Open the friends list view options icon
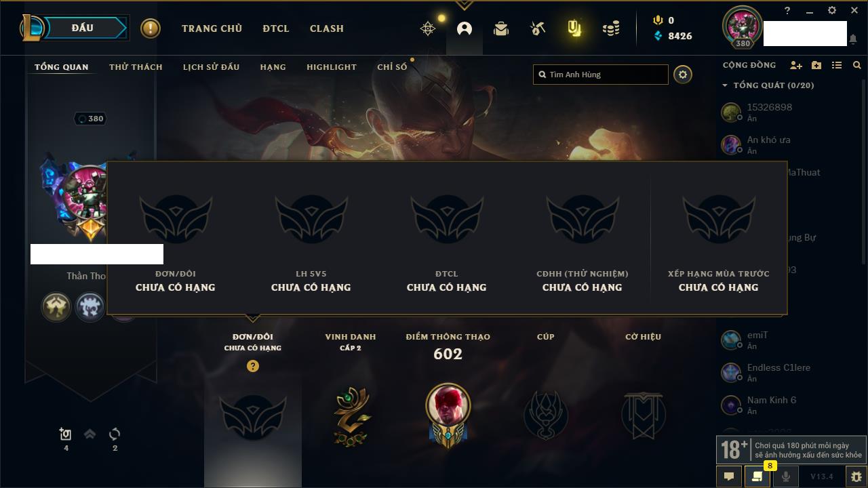868x488 pixels. 837,65
